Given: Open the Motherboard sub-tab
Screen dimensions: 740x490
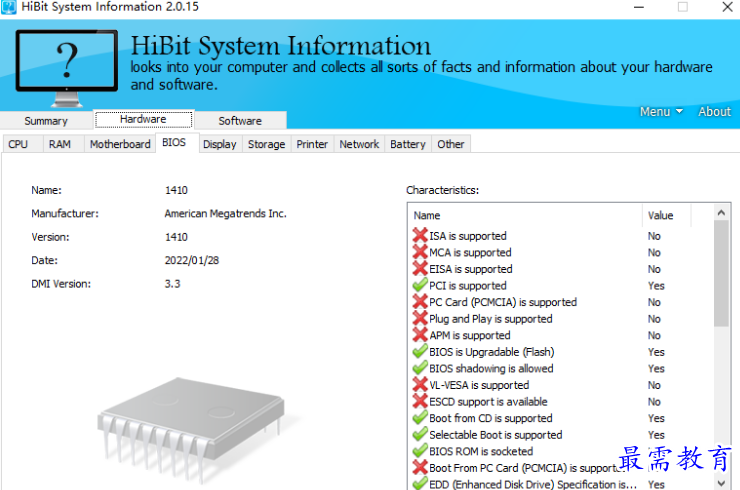Looking at the screenshot, I should [x=120, y=144].
